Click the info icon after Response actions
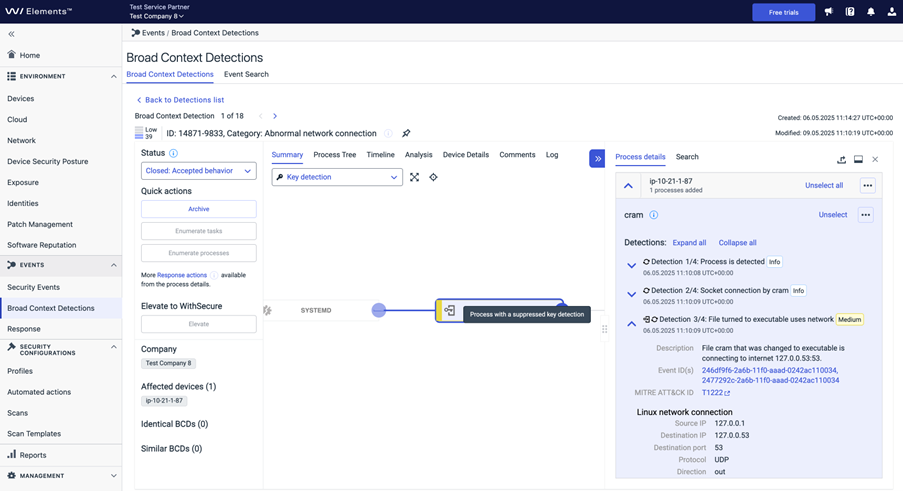903x491 pixels. 214,275
